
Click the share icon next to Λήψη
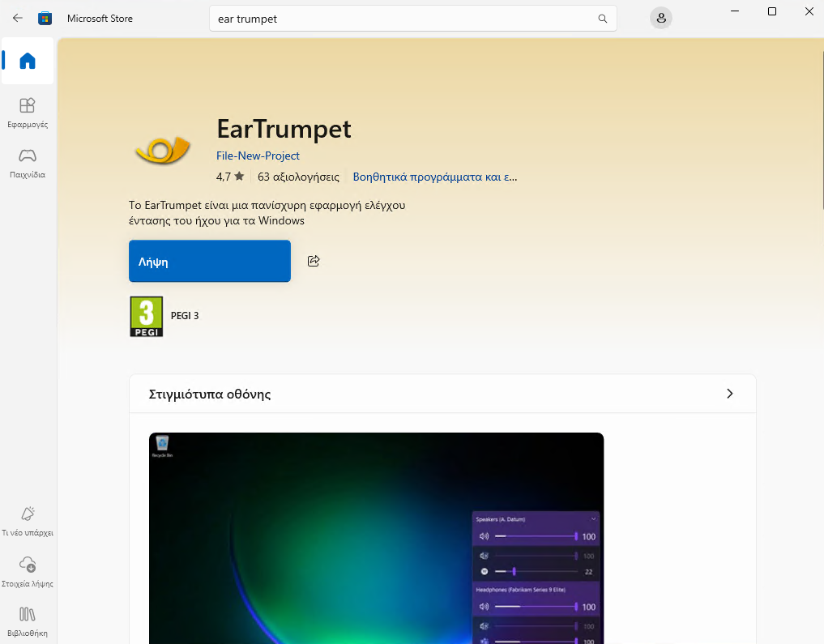pyautogui.click(x=314, y=261)
